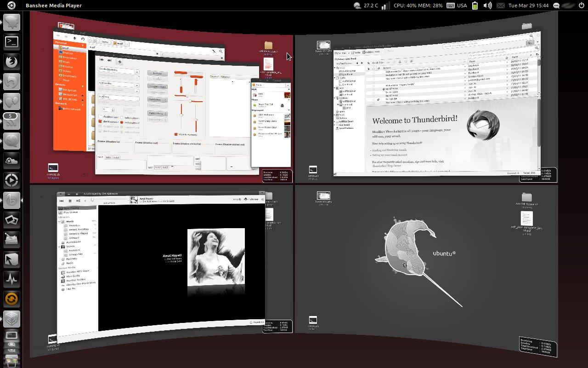Click Reload icon in Nautilus toolbar
This screenshot has width=588, height=368.
(83, 39)
